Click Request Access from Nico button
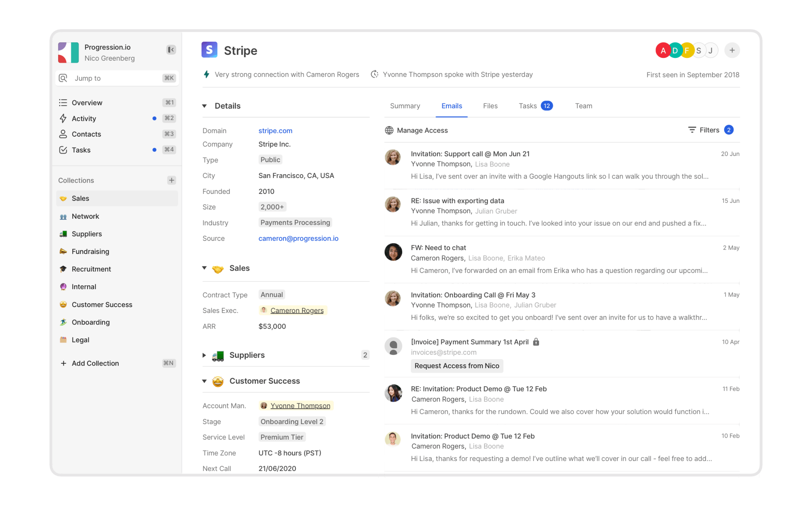Image resolution: width=812 pixels, height=509 pixels. (457, 366)
